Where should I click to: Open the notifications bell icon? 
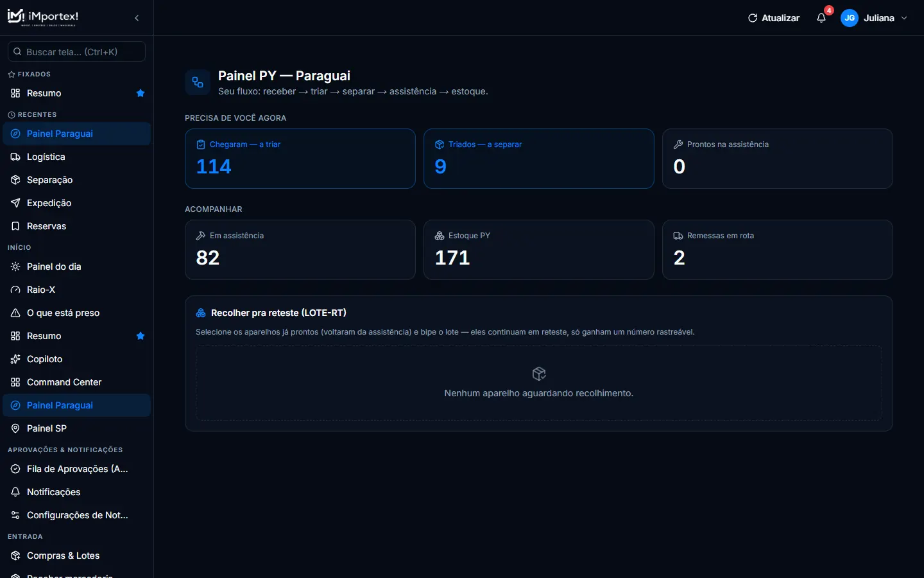click(x=821, y=18)
